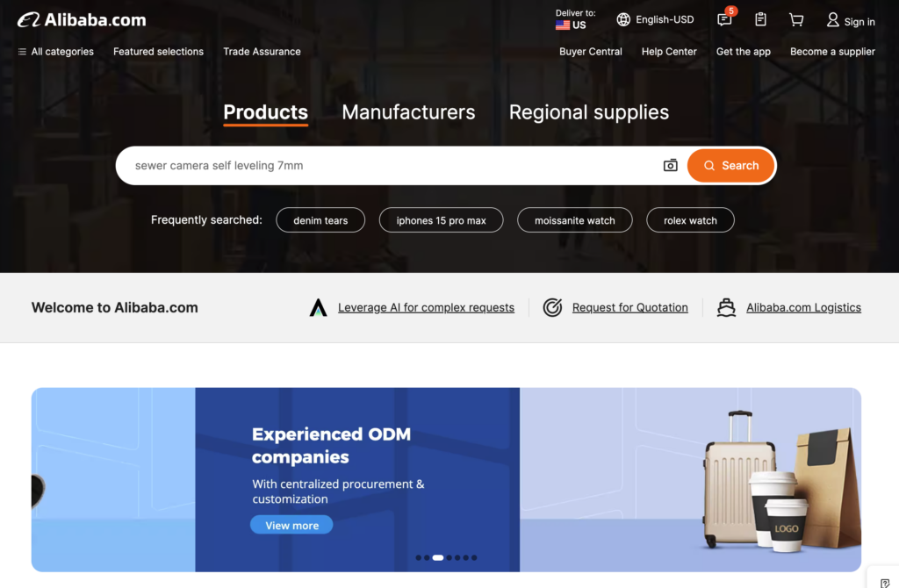
Task: Click the feedback icon at bottom right
Action: [885, 583]
